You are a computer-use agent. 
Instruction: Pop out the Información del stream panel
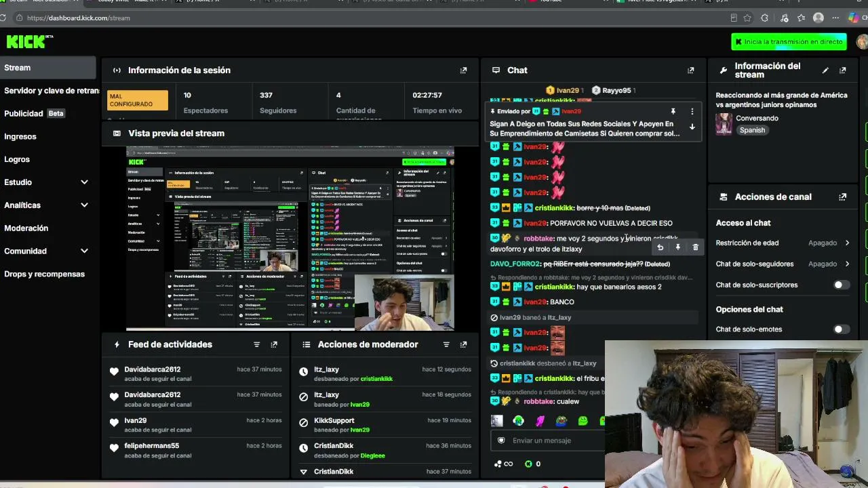[x=842, y=70]
